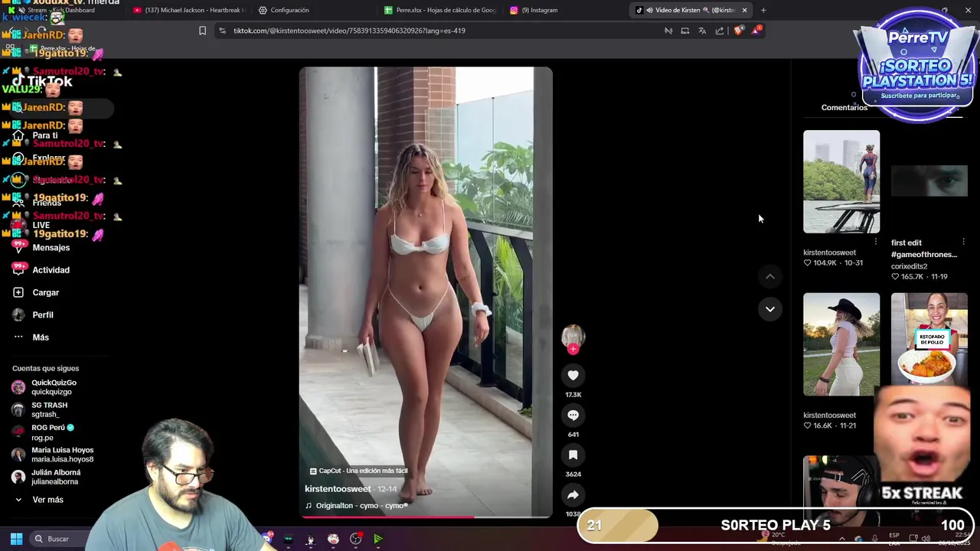Go to the previous video with up chevron
Image resolution: width=980 pixels, height=551 pixels.
coord(770,276)
